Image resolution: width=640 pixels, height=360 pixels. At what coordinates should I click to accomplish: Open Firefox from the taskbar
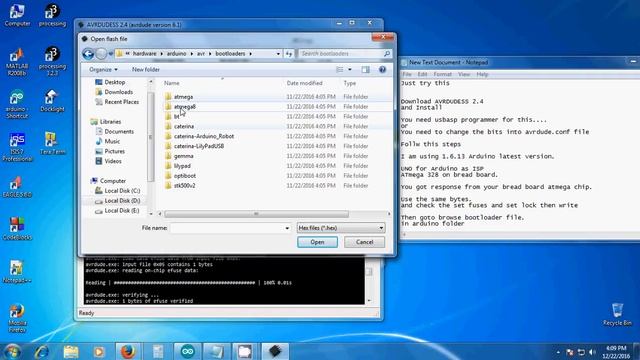[x=128, y=351]
